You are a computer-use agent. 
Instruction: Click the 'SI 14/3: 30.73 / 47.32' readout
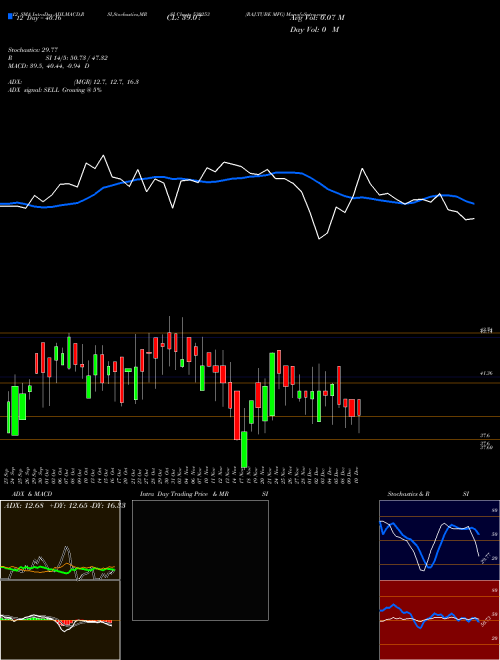click(x=77, y=58)
